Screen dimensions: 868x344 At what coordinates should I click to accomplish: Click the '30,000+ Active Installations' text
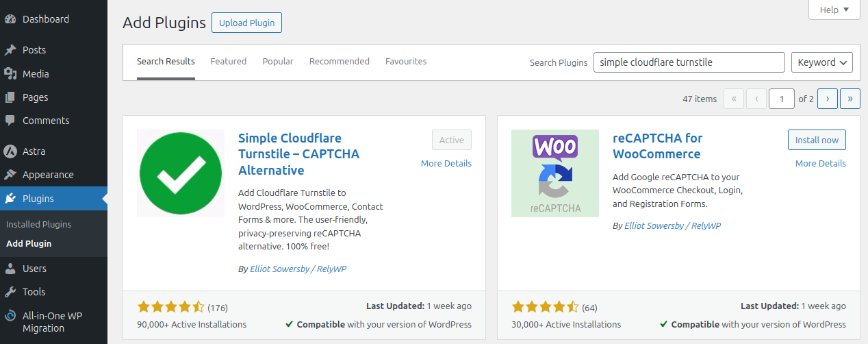[566, 325]
